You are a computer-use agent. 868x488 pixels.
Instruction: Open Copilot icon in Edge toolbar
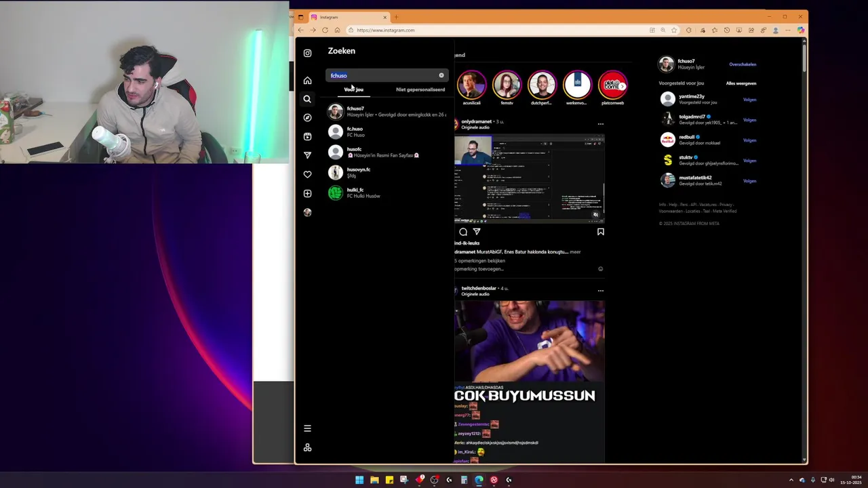click(801, 30)
